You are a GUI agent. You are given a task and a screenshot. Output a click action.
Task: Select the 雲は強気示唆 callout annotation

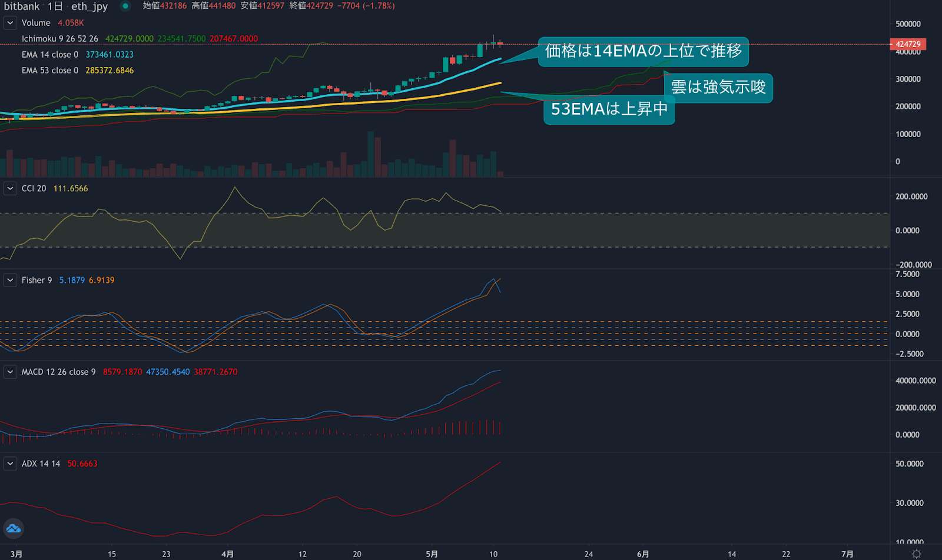[x=718, y=88]
